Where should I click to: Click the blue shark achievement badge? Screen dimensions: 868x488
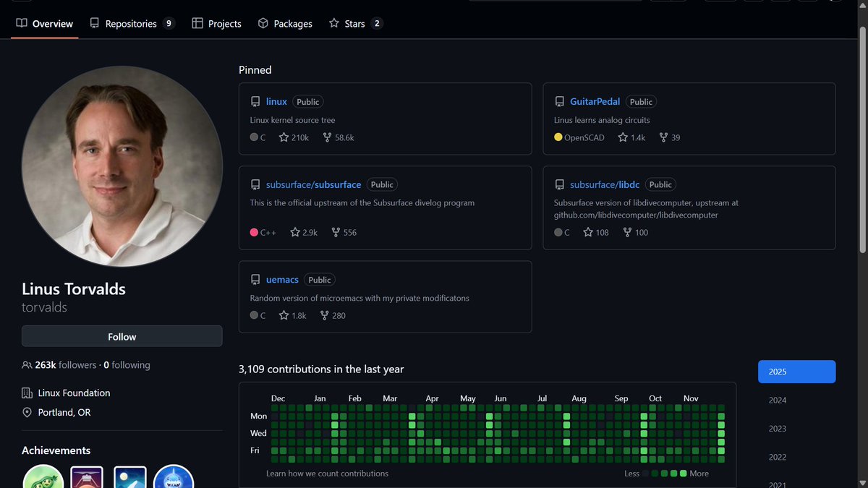pos(173,478)
